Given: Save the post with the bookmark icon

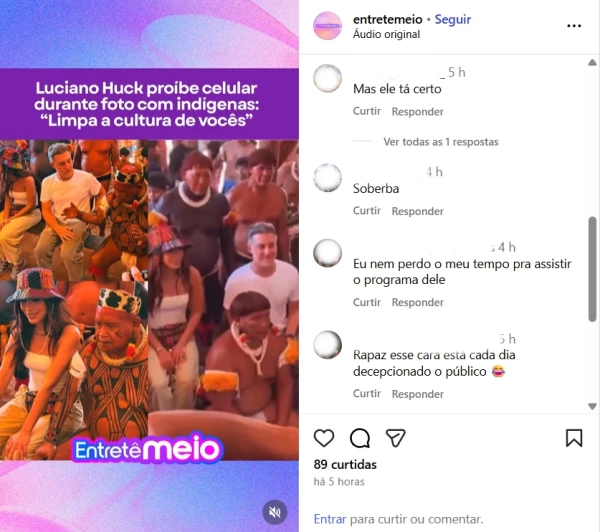Looking at the screenshot, I should click(574, 438).
